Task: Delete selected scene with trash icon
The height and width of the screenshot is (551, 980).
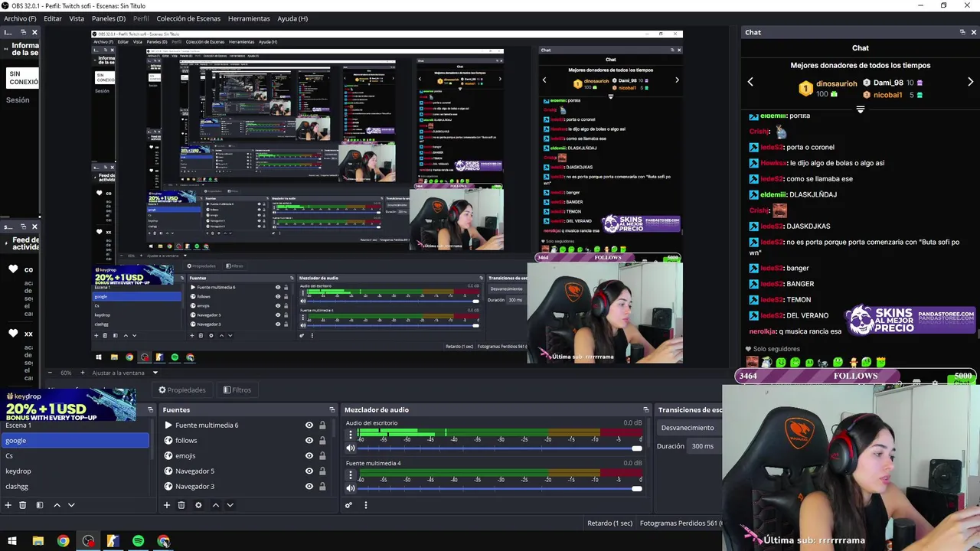Action: (x=23, y=505)
